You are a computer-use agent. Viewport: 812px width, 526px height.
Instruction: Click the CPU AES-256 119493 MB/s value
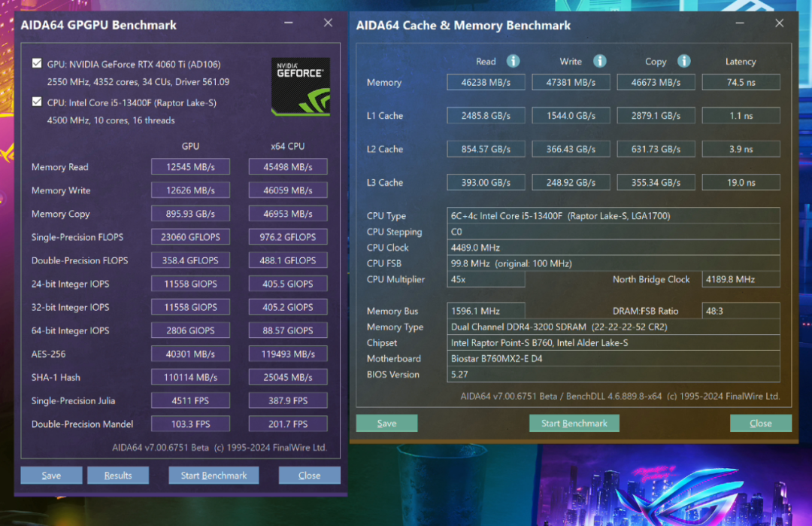(288, 354)
